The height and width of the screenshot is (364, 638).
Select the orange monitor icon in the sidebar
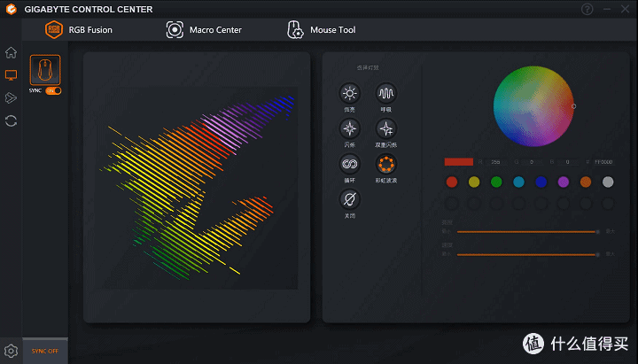pos(11,75)
